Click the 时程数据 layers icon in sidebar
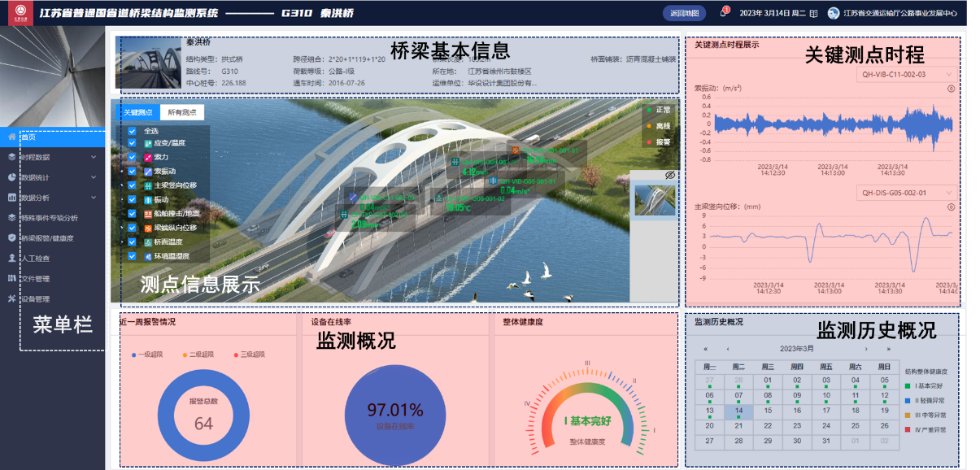The width and height of the screenshot is (980, 470). point(11,157)
